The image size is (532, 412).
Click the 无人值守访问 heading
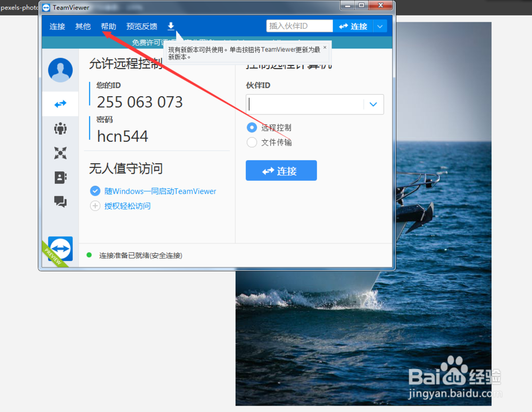[x=126, y=168]
